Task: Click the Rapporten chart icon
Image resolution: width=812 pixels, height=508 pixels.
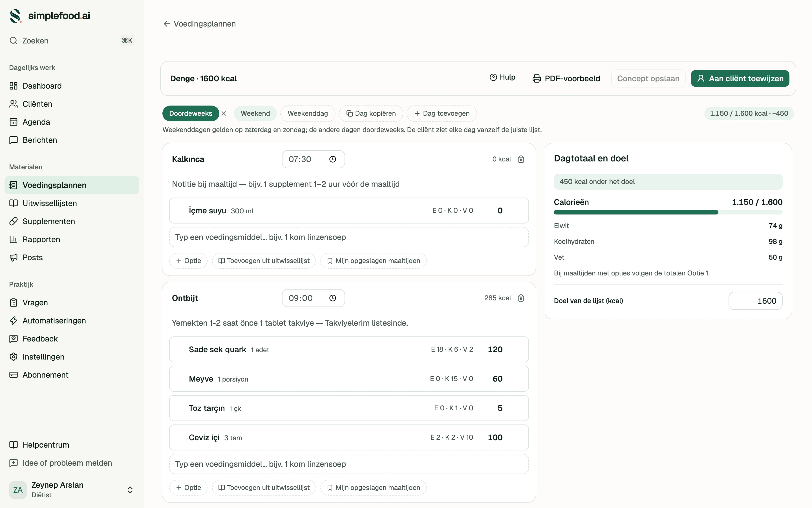Action: point(14,240)
